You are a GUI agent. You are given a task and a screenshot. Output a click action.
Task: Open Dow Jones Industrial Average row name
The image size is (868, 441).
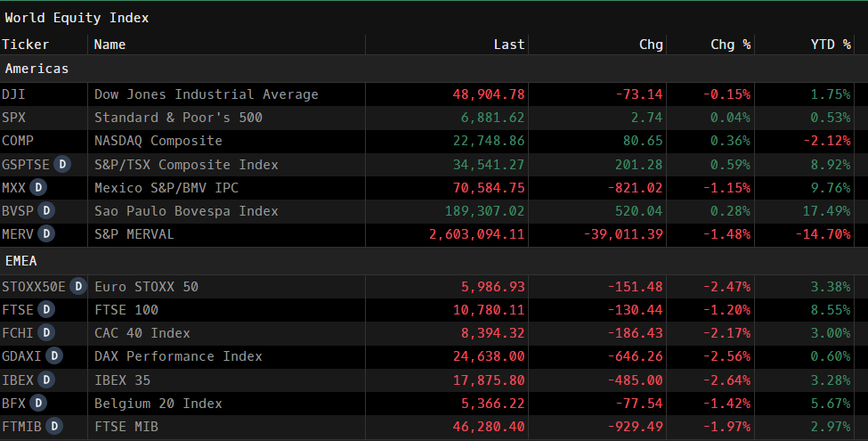[207, 94]
